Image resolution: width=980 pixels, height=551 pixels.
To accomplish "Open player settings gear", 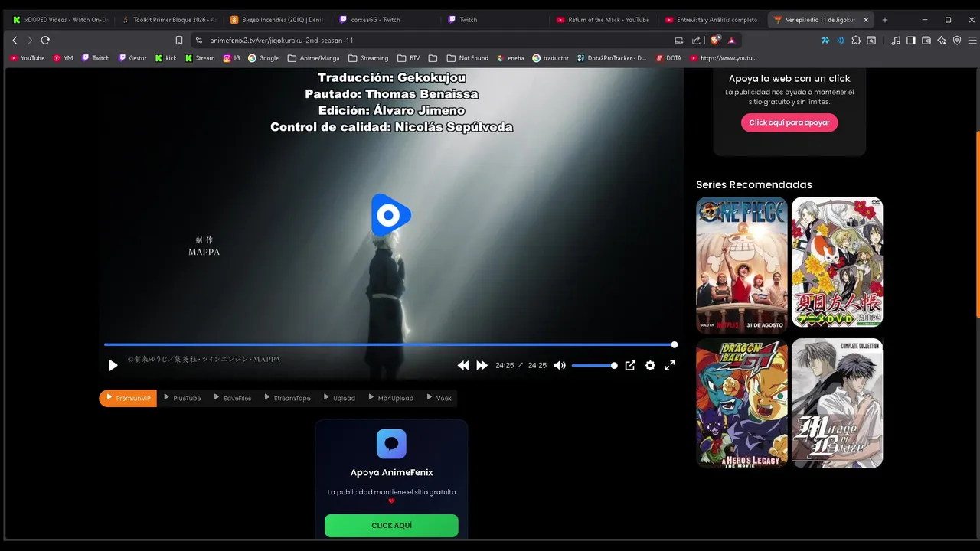I will coord(650,366).
